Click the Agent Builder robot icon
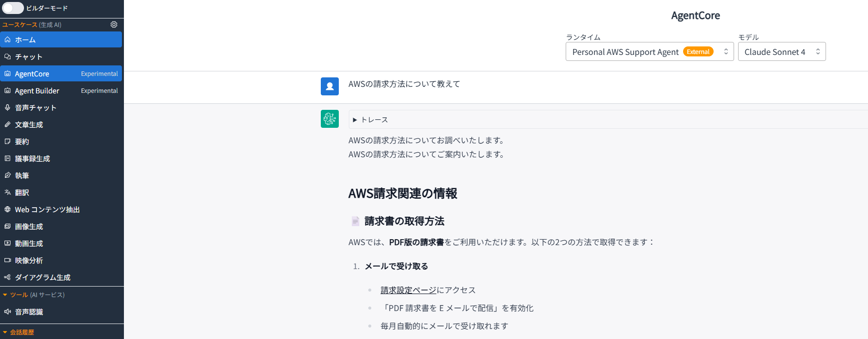 click(7, 90)
